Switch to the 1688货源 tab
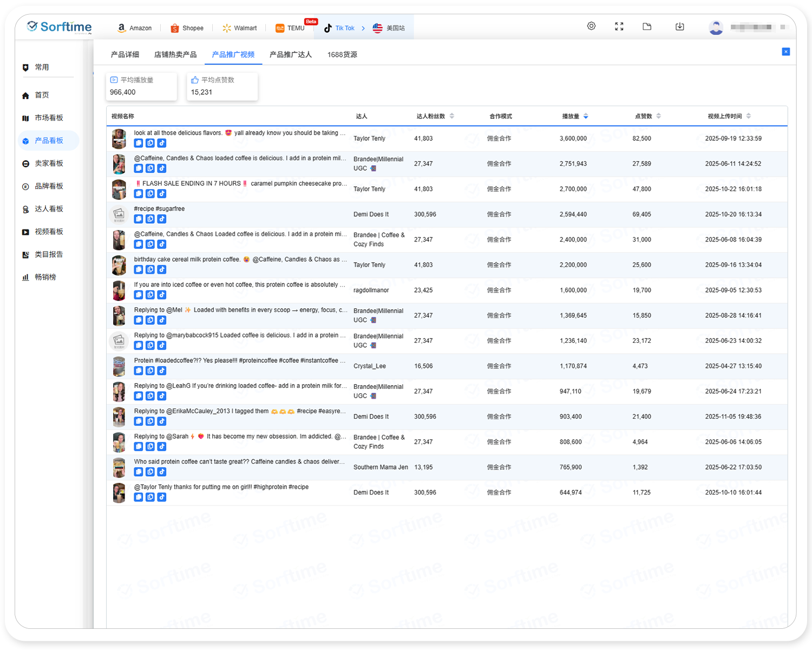This screenshot has height=650, width=812. [342, 55]
